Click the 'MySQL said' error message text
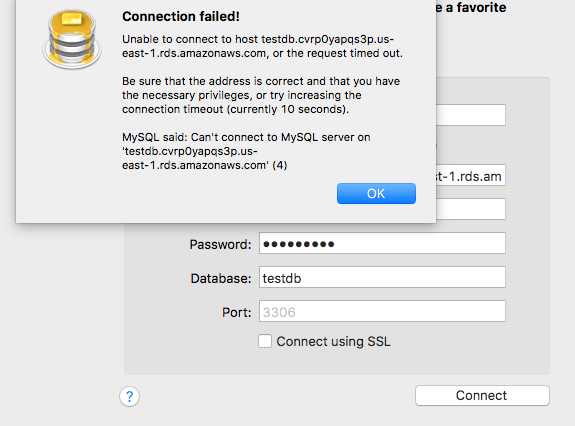Viewport: 575px width, 426px height. [x=246, y=151]
